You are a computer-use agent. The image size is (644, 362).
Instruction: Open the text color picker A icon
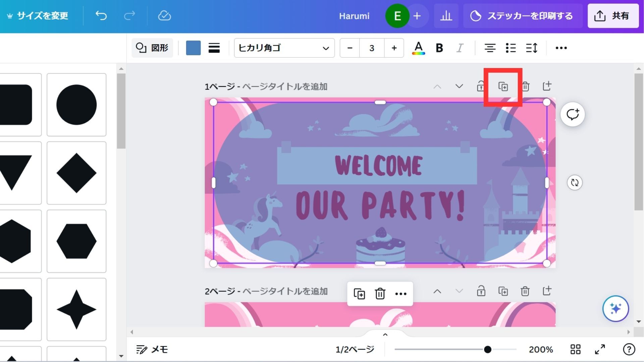pyautogui.click(x=418, y=48)
